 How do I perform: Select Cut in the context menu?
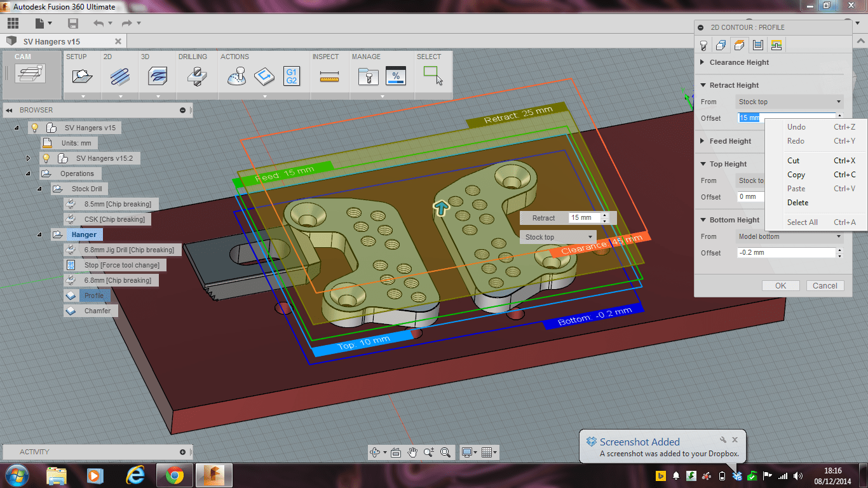pyautogui.click(x=793, y=161)
